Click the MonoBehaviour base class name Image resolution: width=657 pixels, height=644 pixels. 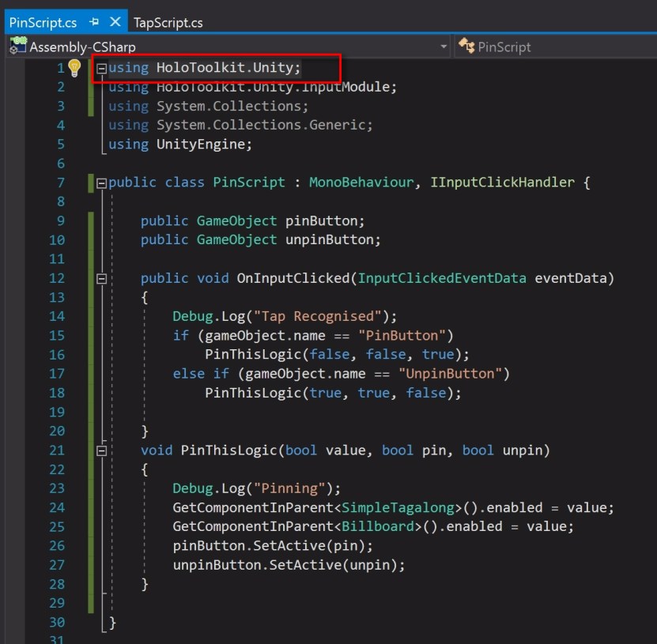coord(361,183)
